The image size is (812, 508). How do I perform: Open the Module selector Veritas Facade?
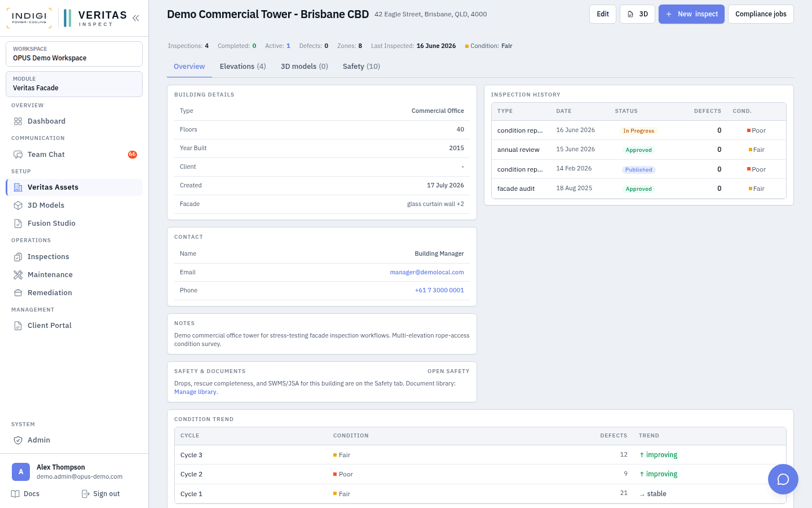[74, 84]
